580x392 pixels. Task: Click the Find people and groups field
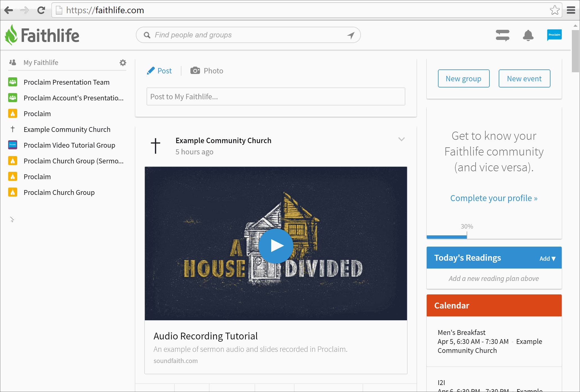pyautogui.click(x=248, y=35)
